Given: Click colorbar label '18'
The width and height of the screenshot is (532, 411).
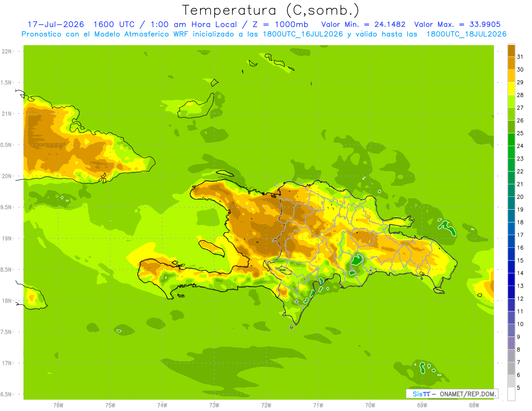Looking at the screenshot, I should (x=520, y=222).
